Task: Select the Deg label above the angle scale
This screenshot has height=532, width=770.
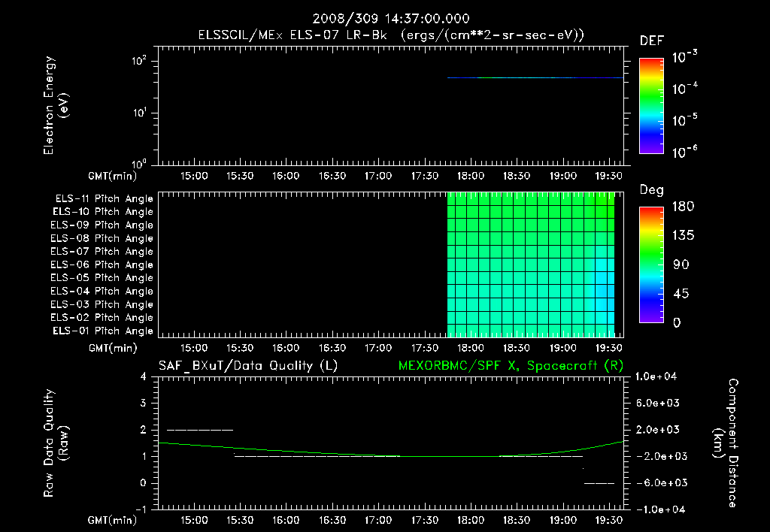Action: [x=652, y=190]
